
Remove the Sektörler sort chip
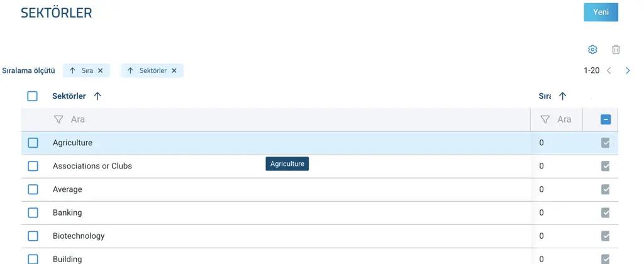(x=174, y=70)
